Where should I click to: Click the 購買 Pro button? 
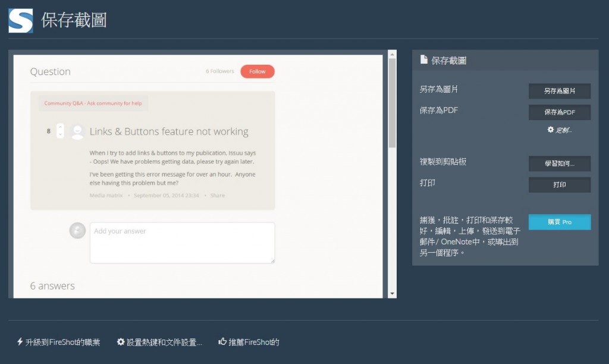(x=559, y=222)
